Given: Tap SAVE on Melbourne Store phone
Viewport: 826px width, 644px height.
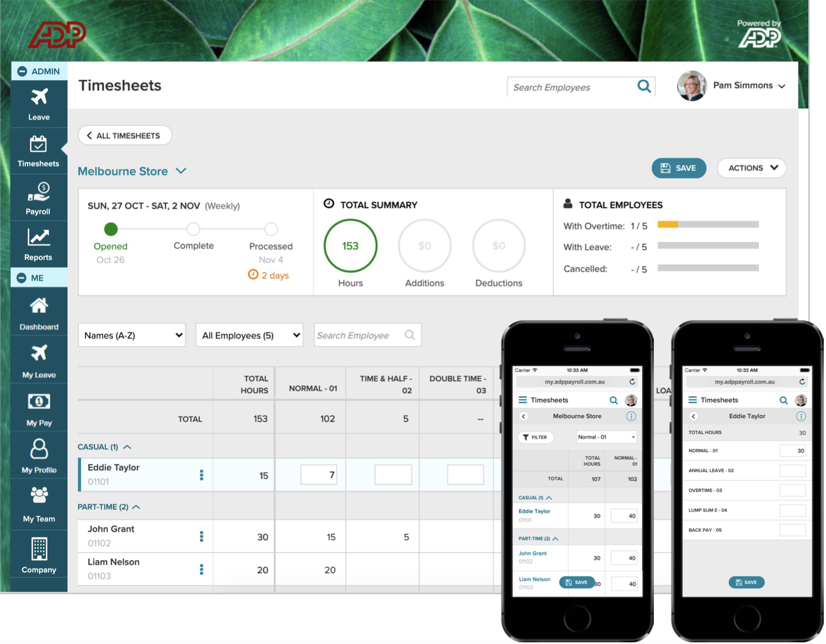Looking at the screenshot, I should 577,582.
